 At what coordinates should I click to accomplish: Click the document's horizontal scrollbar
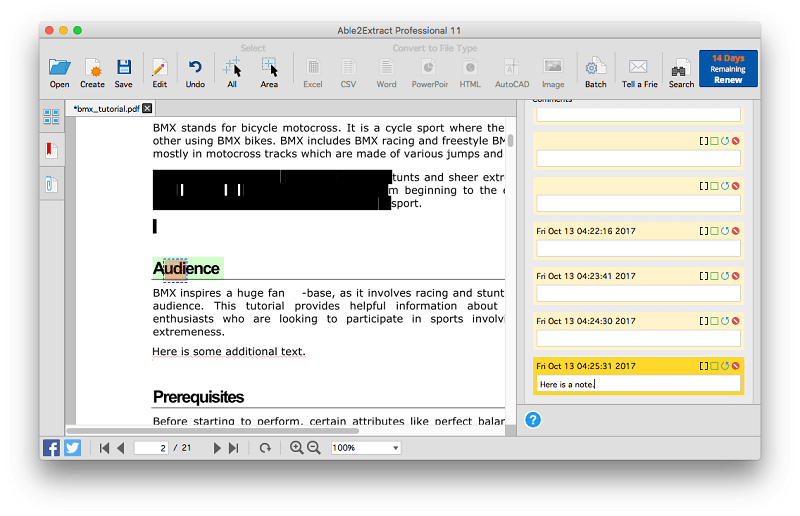pyautogui.click(x=212, y=431)
